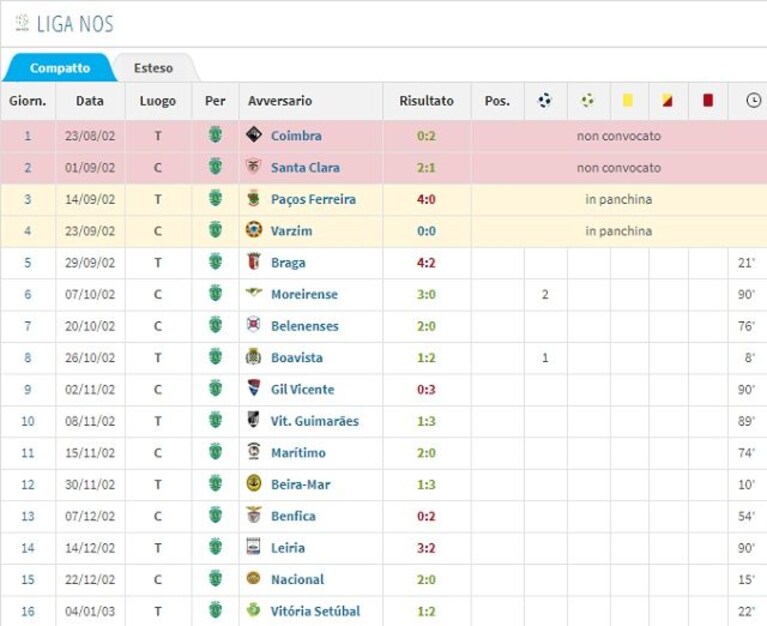The height and width of the screenshot is (626, 767).
Task: Click 'non convocato' in the Santa Clara row
Action: [x=618, y=167]
